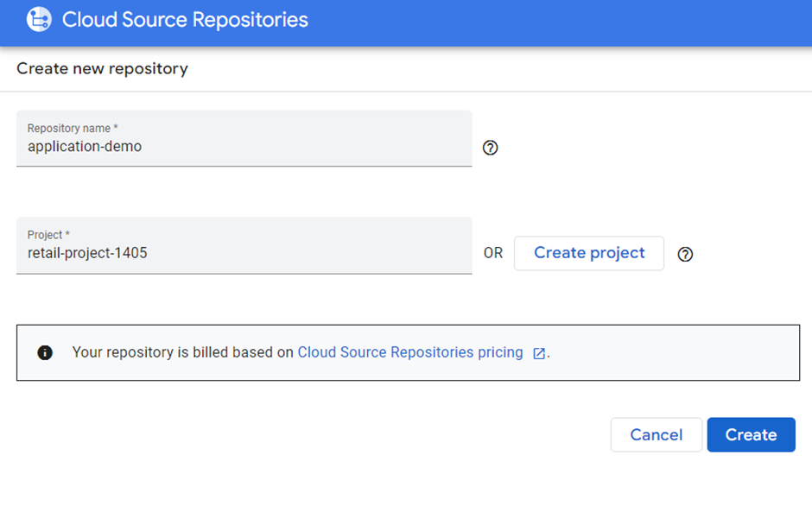Image resolution: width=812 pixels, height=525 pixels.
Task: Cancel repository creation
Action: click(x=657, y=435)
